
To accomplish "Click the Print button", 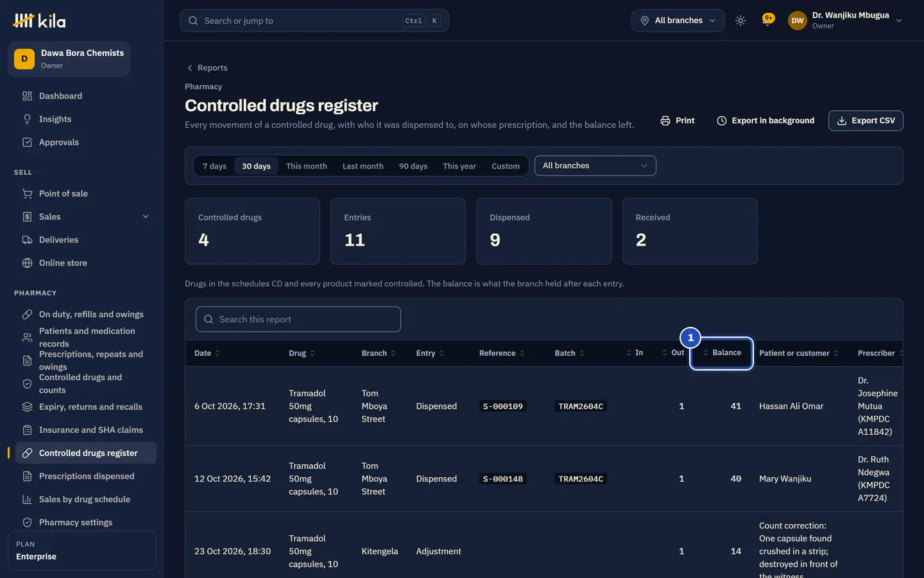I will (678, 121).
